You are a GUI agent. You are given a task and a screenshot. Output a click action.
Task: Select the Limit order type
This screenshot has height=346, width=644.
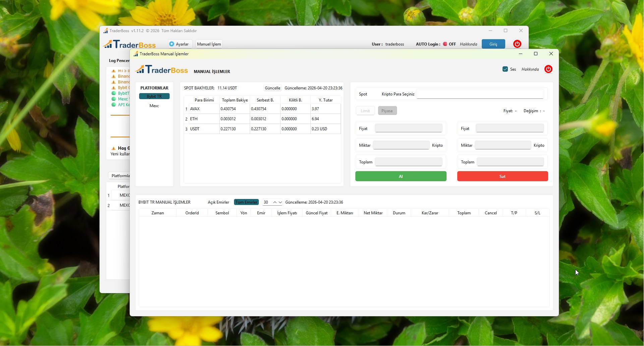click(x=365, y=111)
